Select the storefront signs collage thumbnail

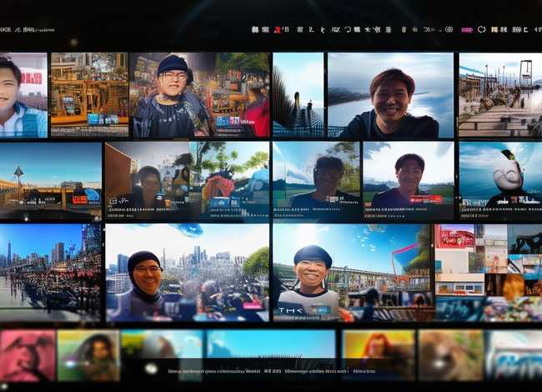(x=488, y=272)
